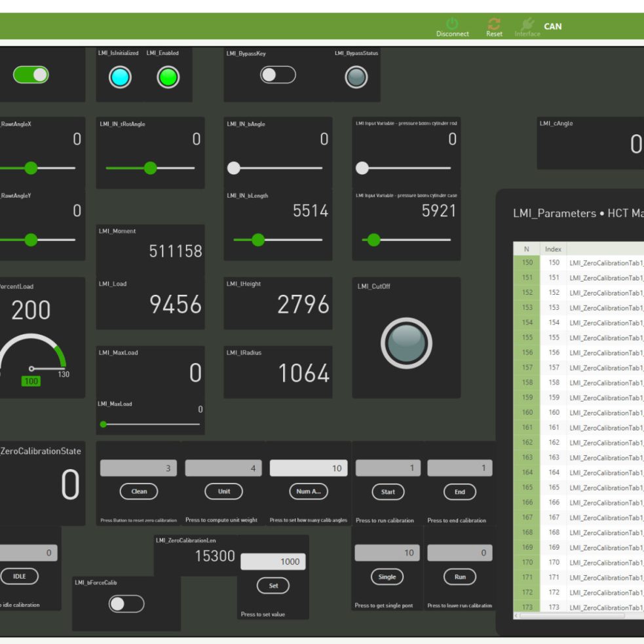Image resolution: width=644 pixels, height=644 pixels.
Task: Toggle the LMI_bForceCalib switch
Action: [126, 603]
